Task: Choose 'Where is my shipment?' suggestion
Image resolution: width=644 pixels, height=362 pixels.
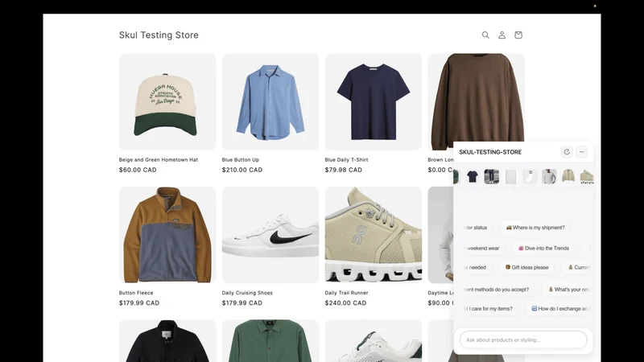Action: click(x=535, y=228)
